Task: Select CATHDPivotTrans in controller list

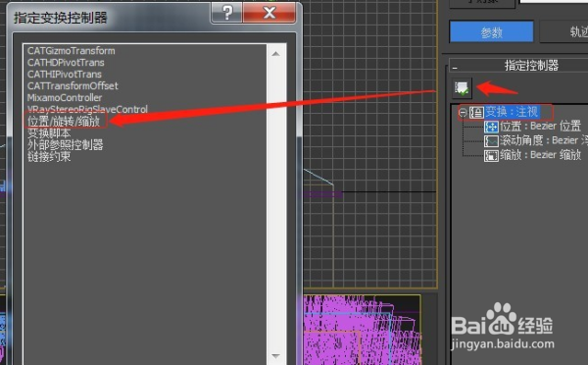Action: click(66, 63)
